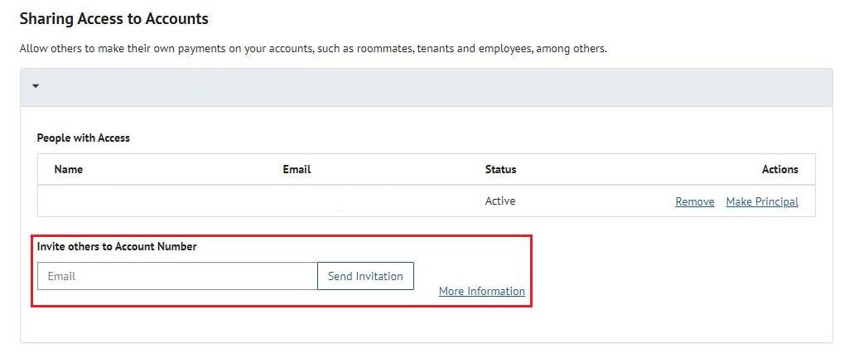The width and height of the screenshot is (868, 363).
Task: Click the Make Principal link
Action: tap(761, 201)
